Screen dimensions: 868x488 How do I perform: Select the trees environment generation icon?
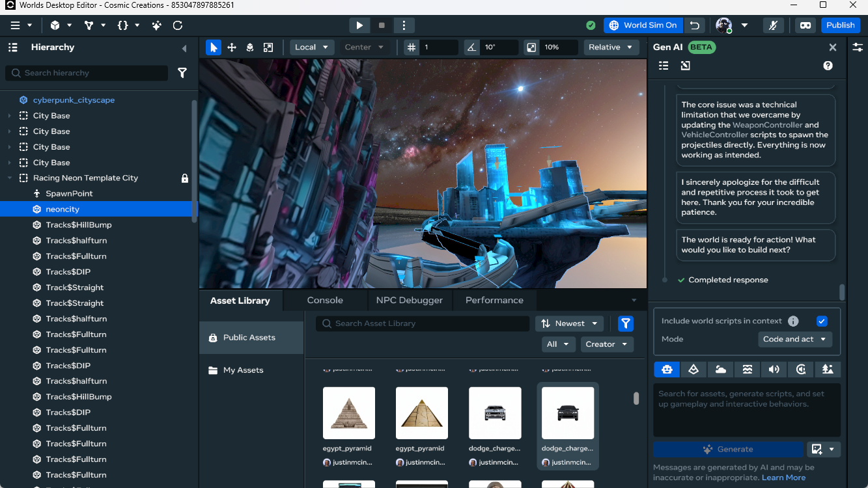pyautogui.click(x=828, y=369)
